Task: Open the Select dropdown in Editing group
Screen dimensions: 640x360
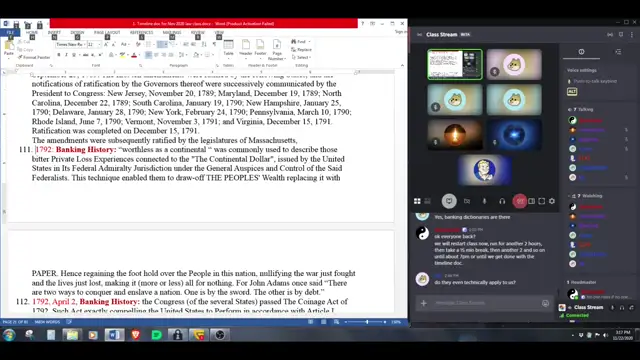Action: [302, 57]
